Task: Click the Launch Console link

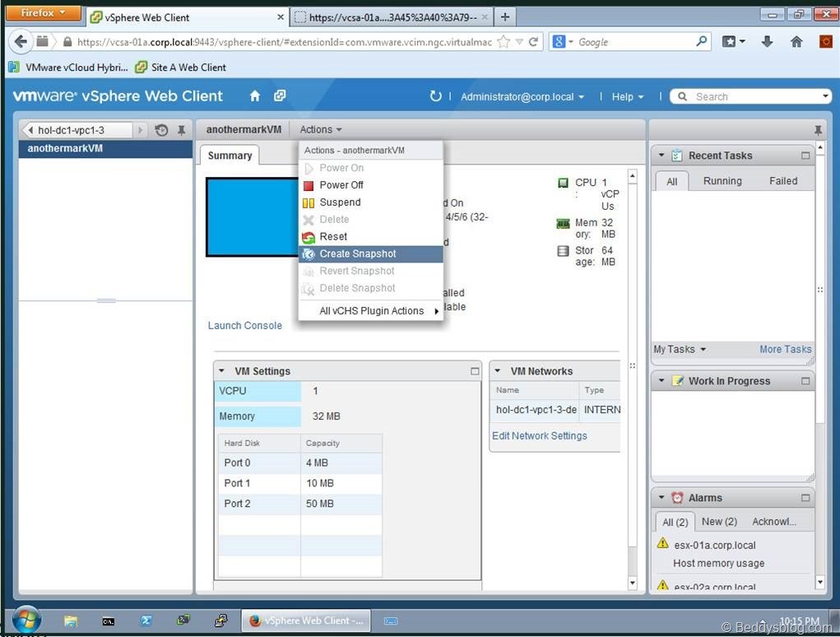Action: pyautogui.click(x=245, y=326)
